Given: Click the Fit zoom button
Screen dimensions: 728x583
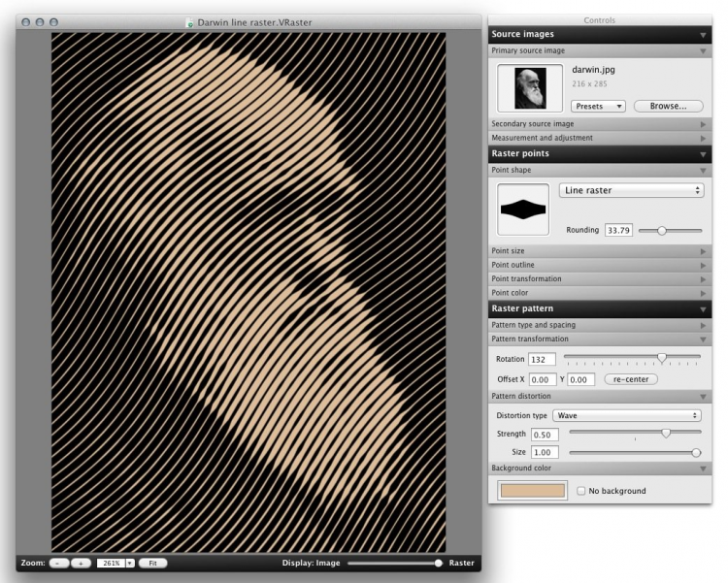Looking at the screenshot, I should click(x=153, y=563).
